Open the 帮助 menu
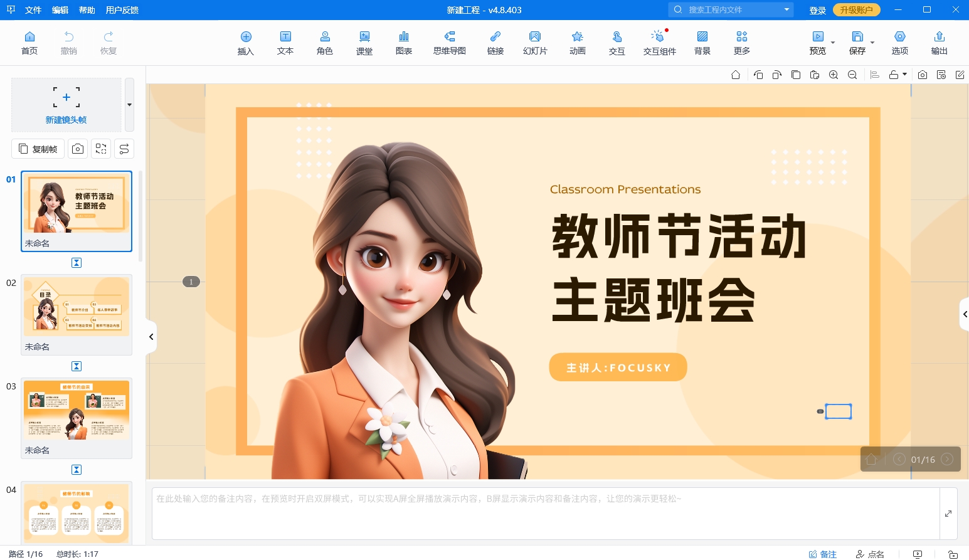Screen dimensions: 969x560 coord(87,10)
